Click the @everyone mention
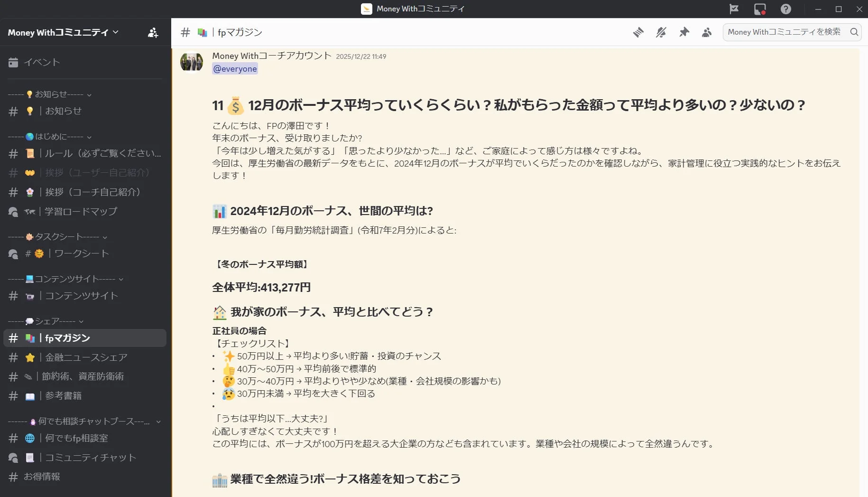 click(235, 68)
